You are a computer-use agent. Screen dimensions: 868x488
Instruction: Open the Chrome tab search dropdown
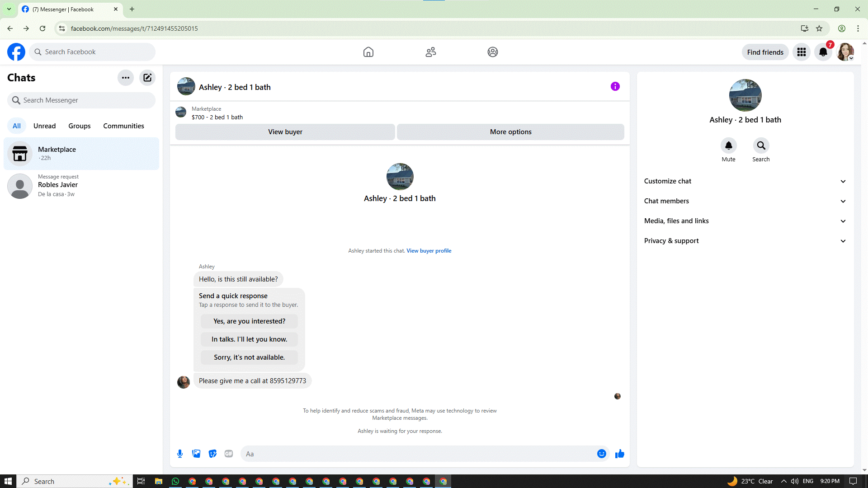click(x=9, y=9)
